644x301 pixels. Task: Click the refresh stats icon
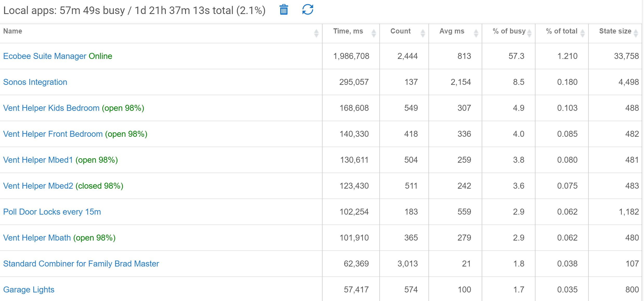[x=308, y=10]
